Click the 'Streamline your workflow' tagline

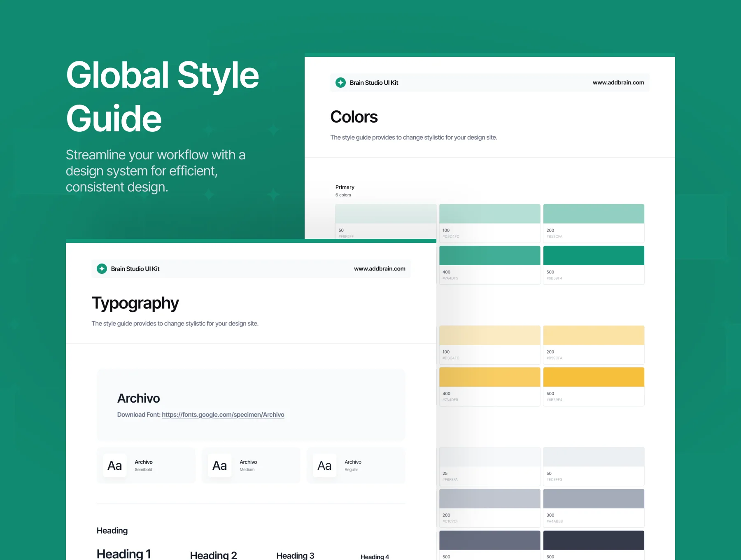[156, 171]
